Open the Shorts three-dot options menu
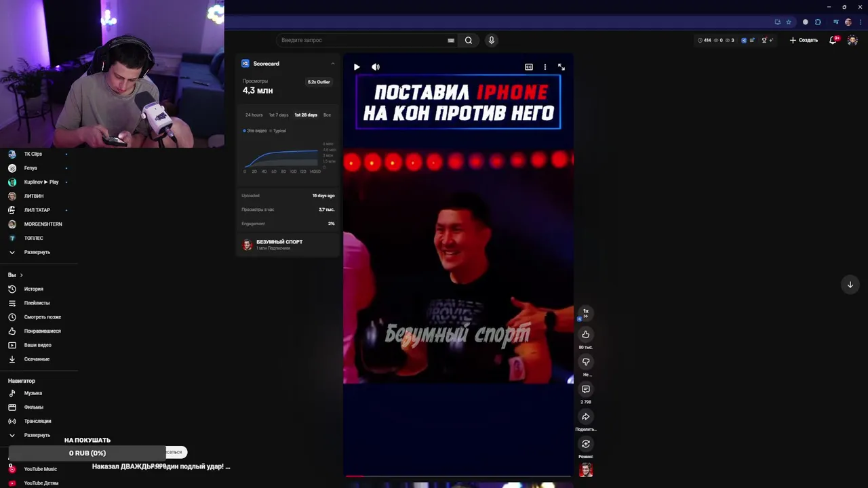The image size is (868, 488). click(545, 67)
